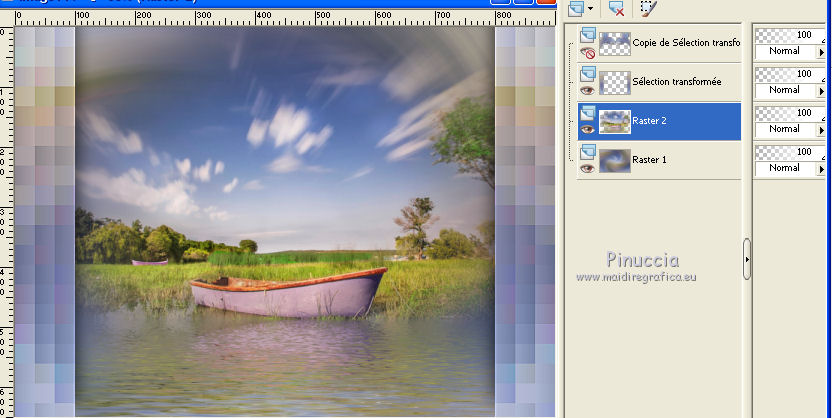Adjust opacity slider of Raster 2 layer

point(790,113)
